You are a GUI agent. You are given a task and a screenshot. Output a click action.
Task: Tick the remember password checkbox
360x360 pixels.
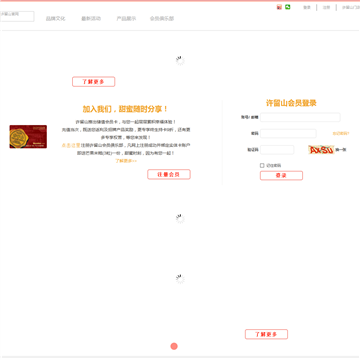click(262, 165)
